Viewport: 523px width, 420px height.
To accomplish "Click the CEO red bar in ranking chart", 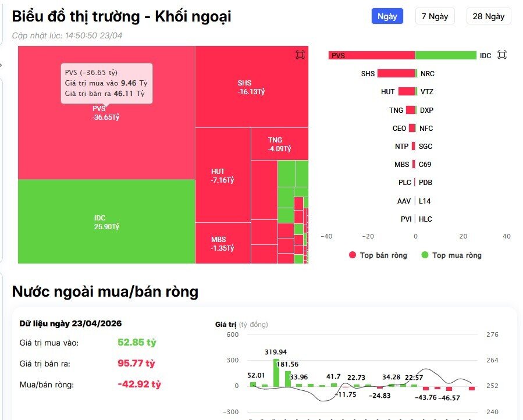I will pyautogui.click(x=411, y=128).
